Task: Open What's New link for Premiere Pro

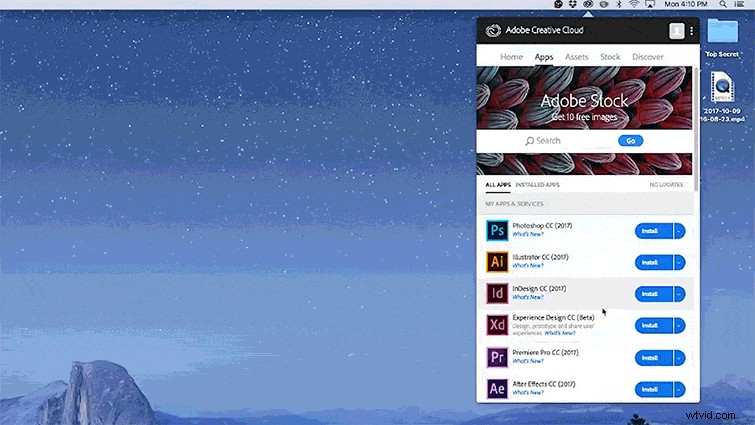Action: point(528,361)
